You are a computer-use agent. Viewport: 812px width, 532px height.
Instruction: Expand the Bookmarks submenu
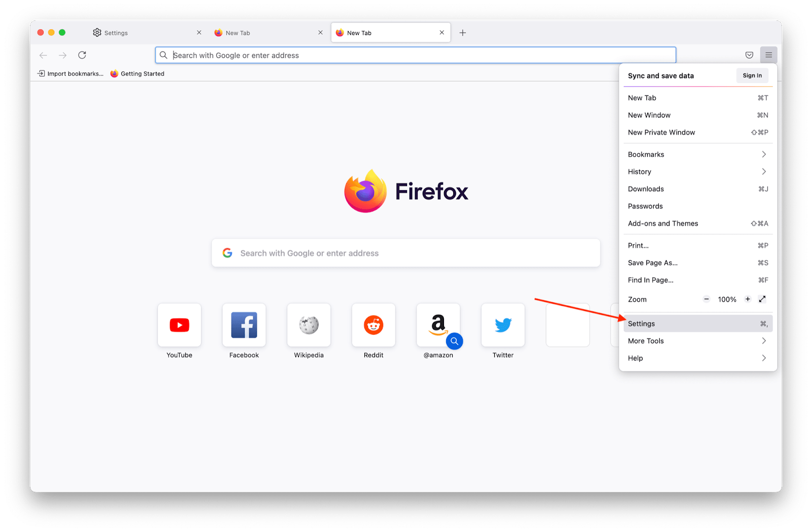(698, 154)
